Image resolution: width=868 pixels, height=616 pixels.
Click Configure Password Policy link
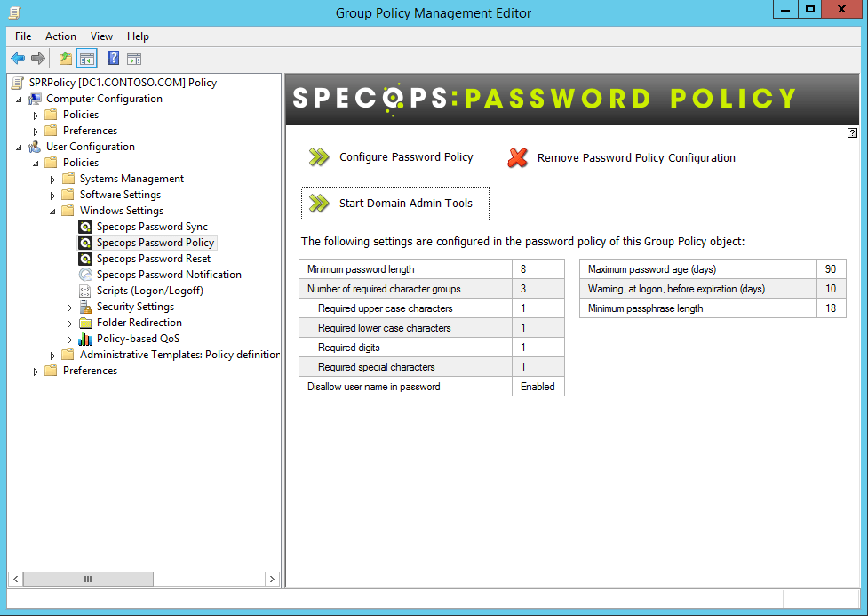tap(406, 157)
